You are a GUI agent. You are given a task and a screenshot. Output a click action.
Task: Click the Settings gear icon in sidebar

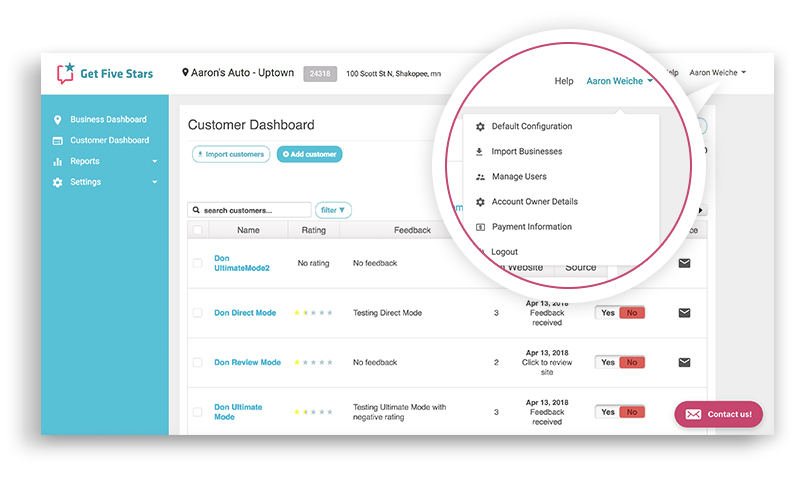pyautogui.click(x=58, y=182)
